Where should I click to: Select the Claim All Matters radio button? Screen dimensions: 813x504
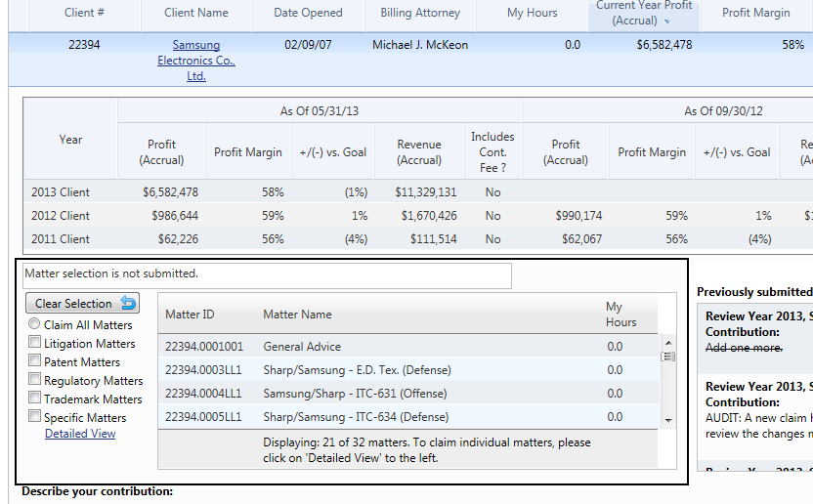tap(34, 324)
